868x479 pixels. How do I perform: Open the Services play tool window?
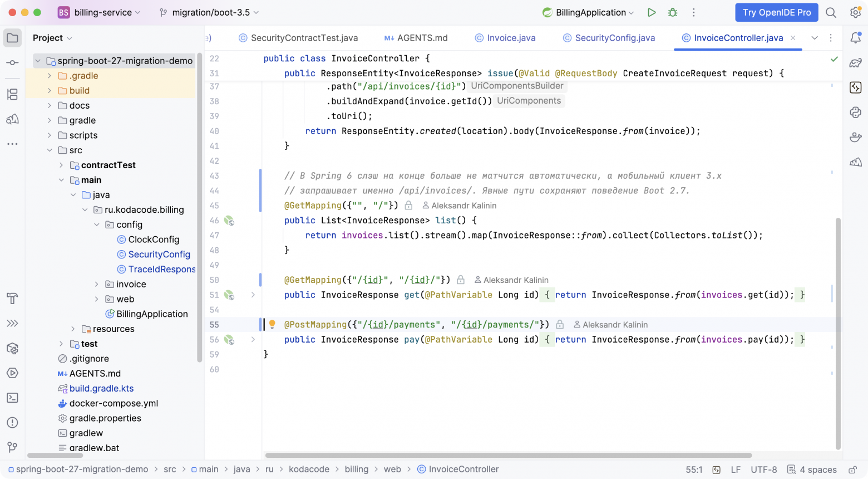click(x=12, y=373)
